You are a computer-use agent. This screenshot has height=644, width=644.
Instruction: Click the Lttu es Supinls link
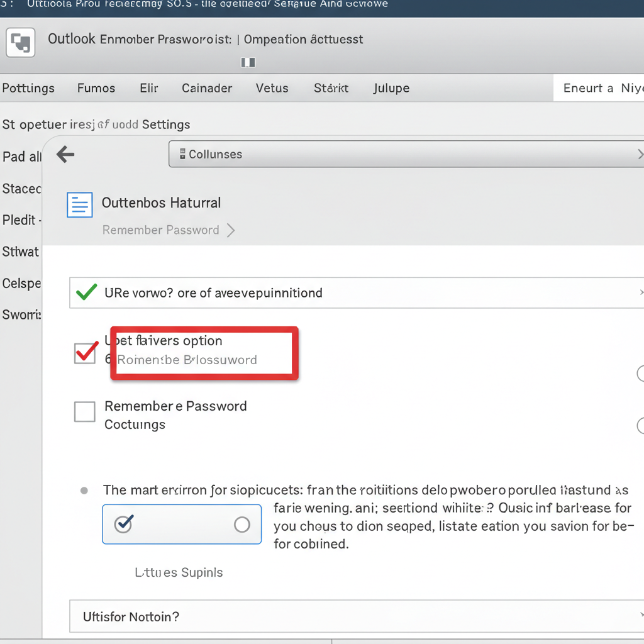point(179,572)
